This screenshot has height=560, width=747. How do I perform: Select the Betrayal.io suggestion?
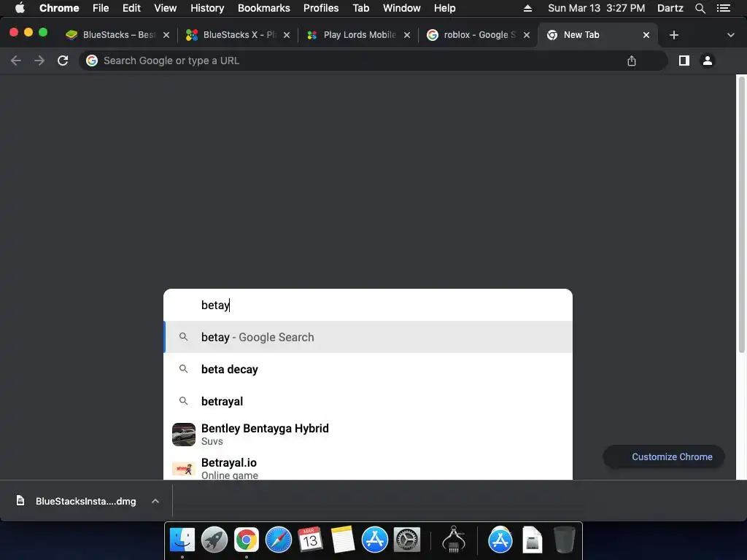[x=368, y=467]
